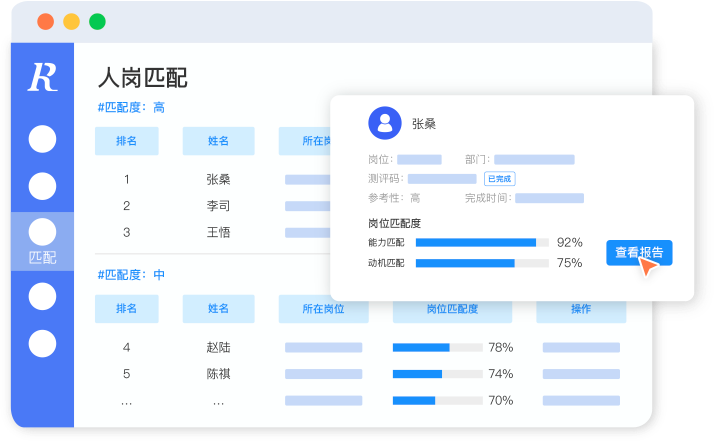Click the 部门 field value in the card
Viewport: 714px width, 442px height.
click(x=534, y=160)
